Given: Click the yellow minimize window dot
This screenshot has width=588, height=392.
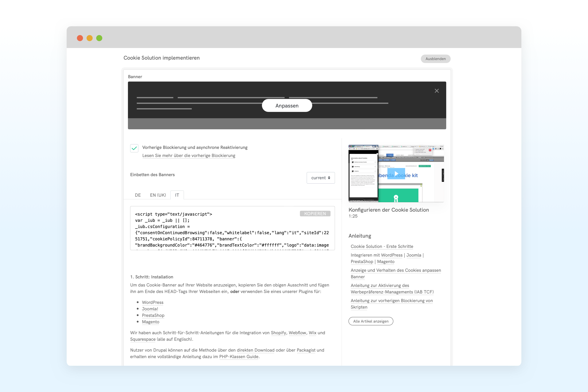Looking at the screenshot, I should click(89, 38).
